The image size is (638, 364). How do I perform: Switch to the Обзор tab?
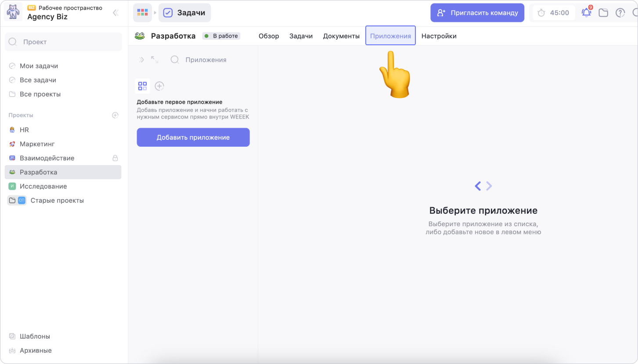point(269,36)
